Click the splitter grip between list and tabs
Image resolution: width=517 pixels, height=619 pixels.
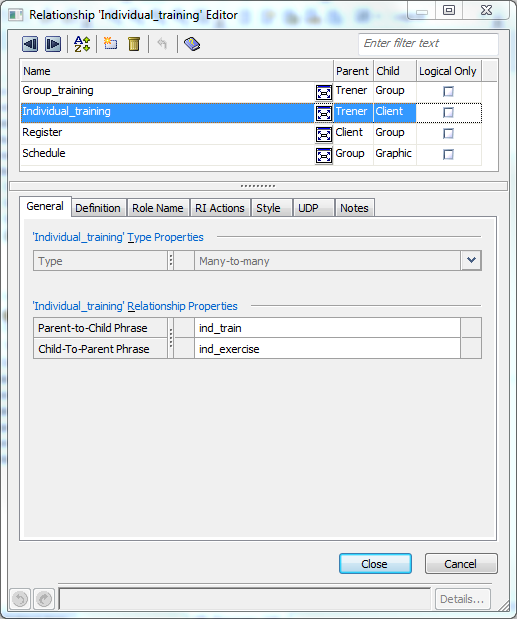click(258, 186)
